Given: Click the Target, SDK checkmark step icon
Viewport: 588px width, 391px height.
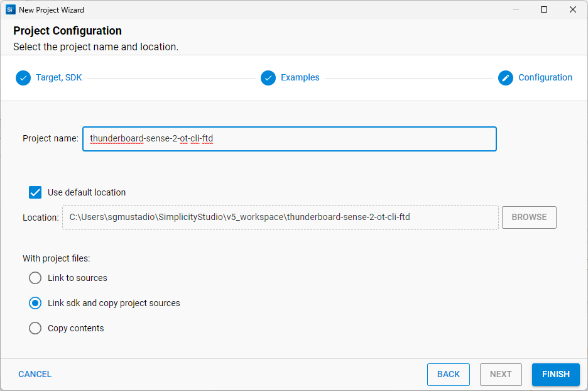Looking at the screenshot, I should pyautogui.click(x=23, y=78).
